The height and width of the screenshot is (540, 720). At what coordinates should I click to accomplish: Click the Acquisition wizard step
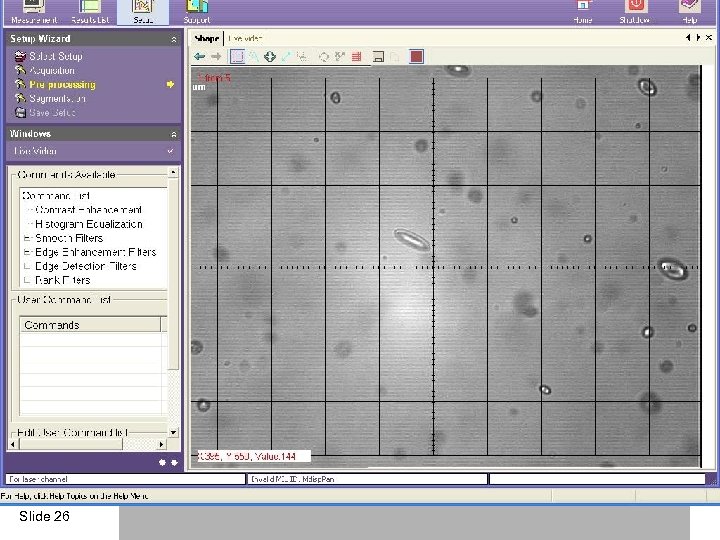[x=51, y=70]
